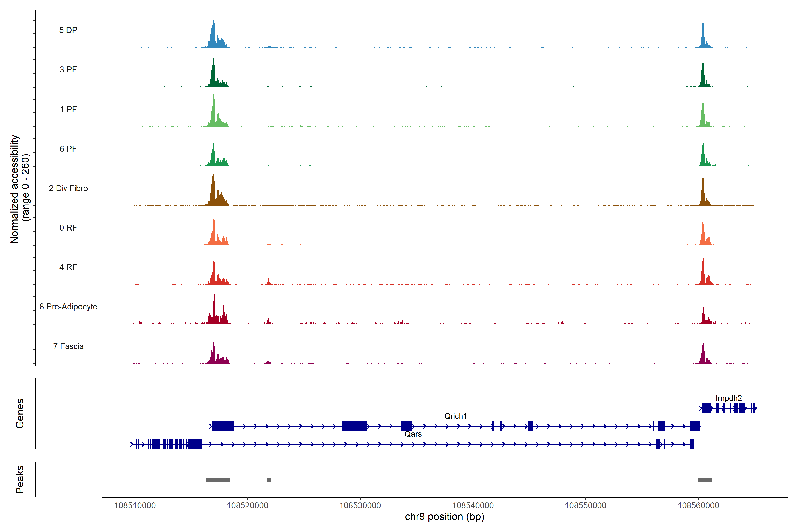Click the 108530000 axis tick label
This screenshot has width=798, height=532.
360,506
